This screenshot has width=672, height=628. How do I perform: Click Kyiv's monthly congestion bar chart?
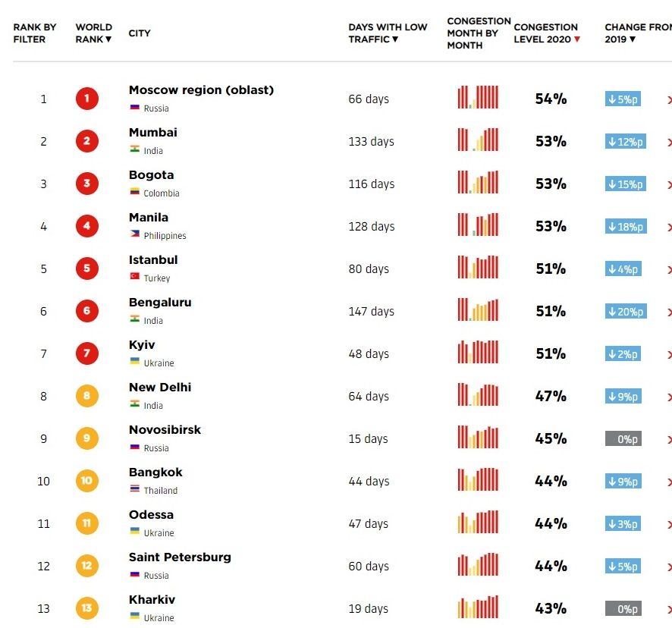(x=478, y=353)
